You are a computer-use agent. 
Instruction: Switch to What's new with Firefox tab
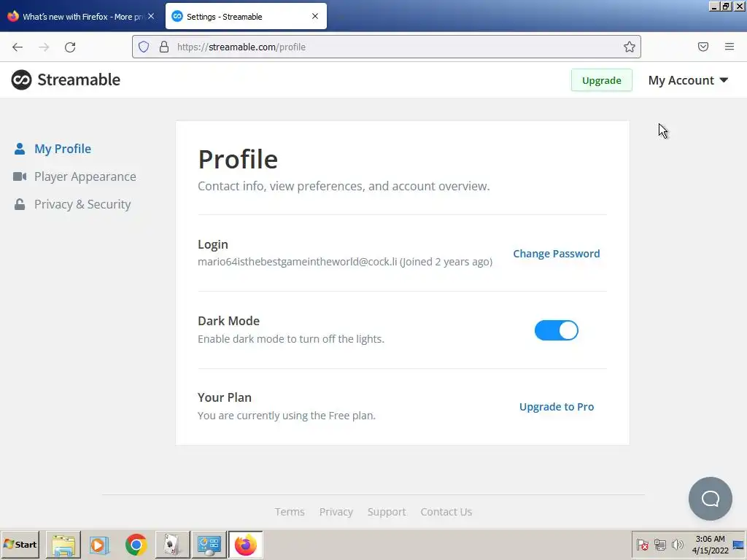(x=80, y=16)
